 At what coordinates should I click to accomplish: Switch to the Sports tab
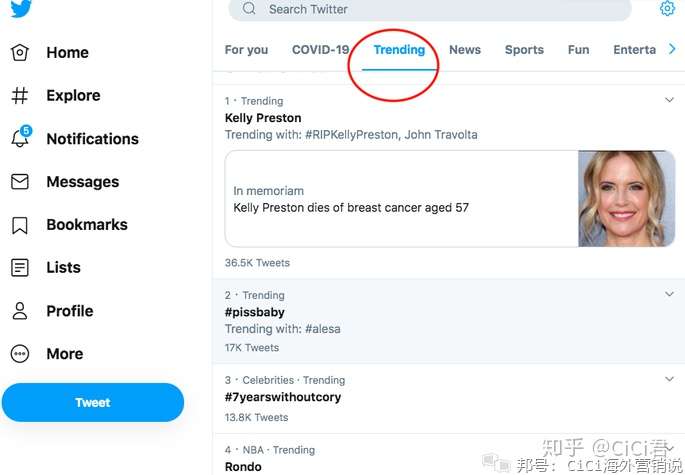tap(524, 50)
